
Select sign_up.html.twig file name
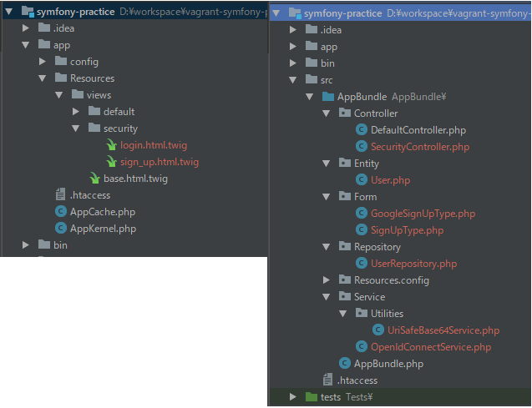[x=160, y=162]
